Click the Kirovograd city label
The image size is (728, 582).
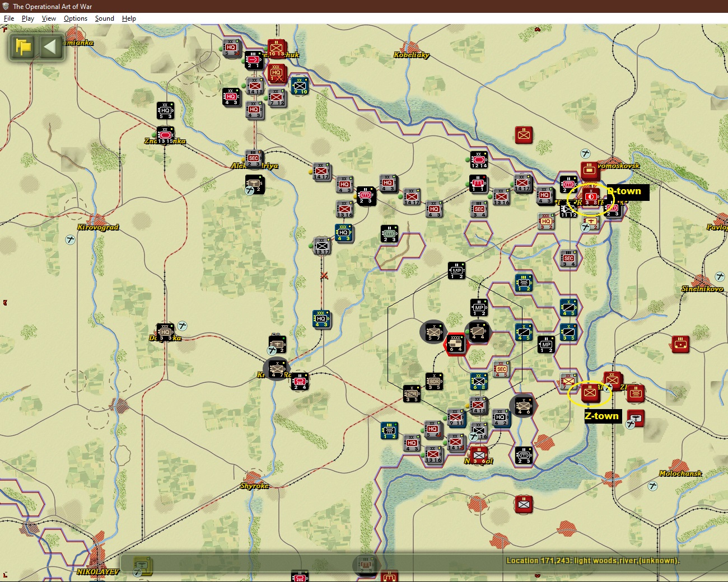pos(98,227)
